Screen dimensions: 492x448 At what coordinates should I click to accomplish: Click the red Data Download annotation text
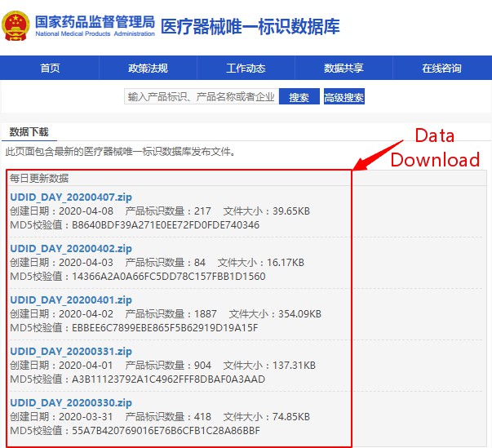coord(434,148)
